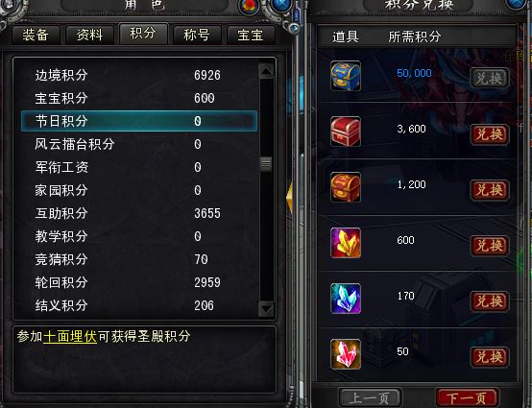Click 兑换 button for 3,600 points item
532x408 pixels.
point(489,134)
